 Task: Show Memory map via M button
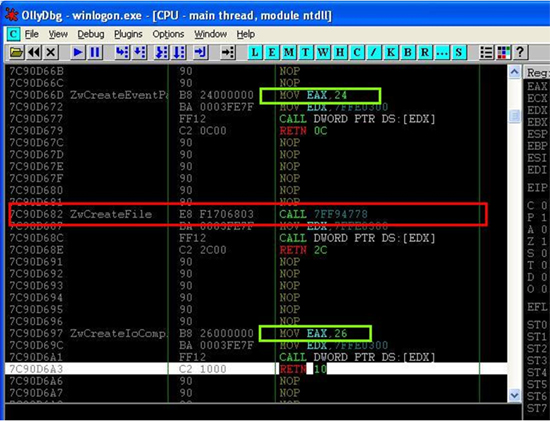click(289, 53)
